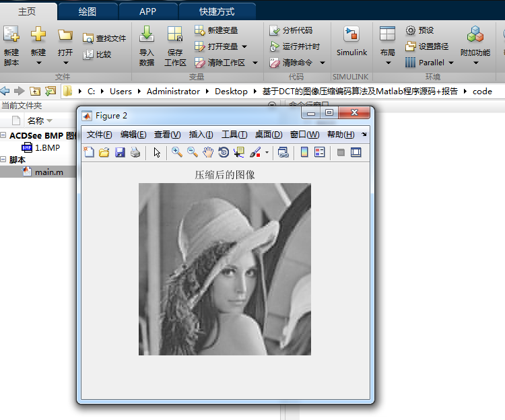Switch to the APP tab
Image resolution: width=505 pixels, height=420 pixels.
coord(148,11)
